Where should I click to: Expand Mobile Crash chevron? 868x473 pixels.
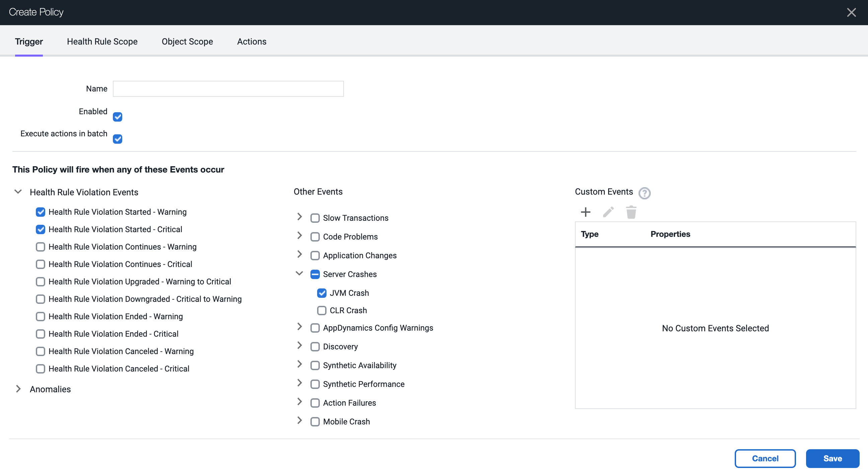[300, 420]
